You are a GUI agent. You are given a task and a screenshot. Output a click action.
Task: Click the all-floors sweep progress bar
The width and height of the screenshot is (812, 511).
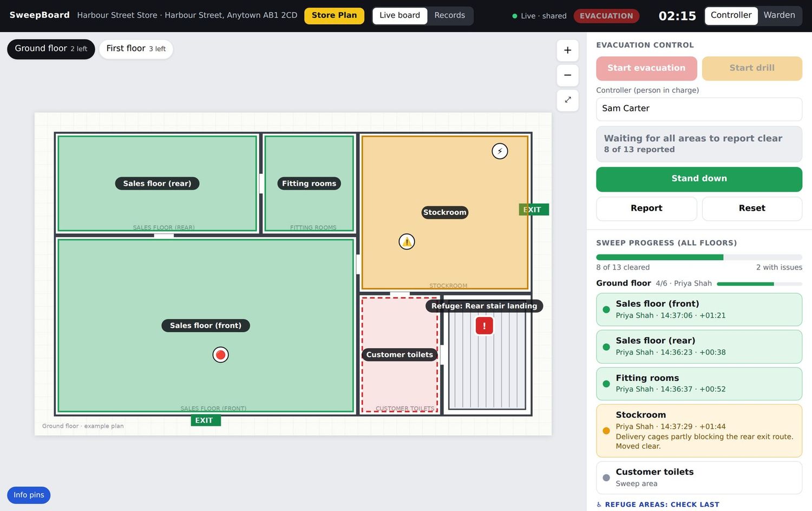(699, 257)
